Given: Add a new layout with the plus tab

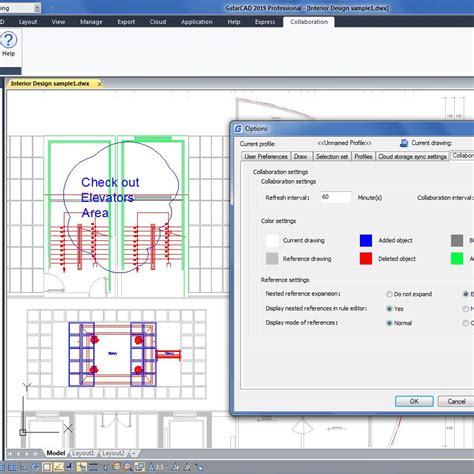Looking at the screenshot, I should click(134, 453).
